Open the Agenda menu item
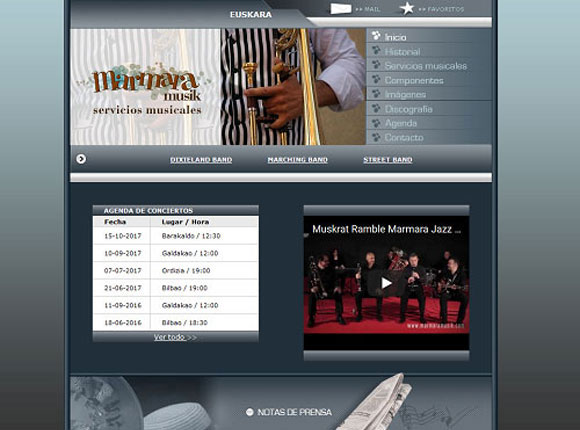Image resolution: width=580 pixels, height=430 pixels. coord(401,123)
